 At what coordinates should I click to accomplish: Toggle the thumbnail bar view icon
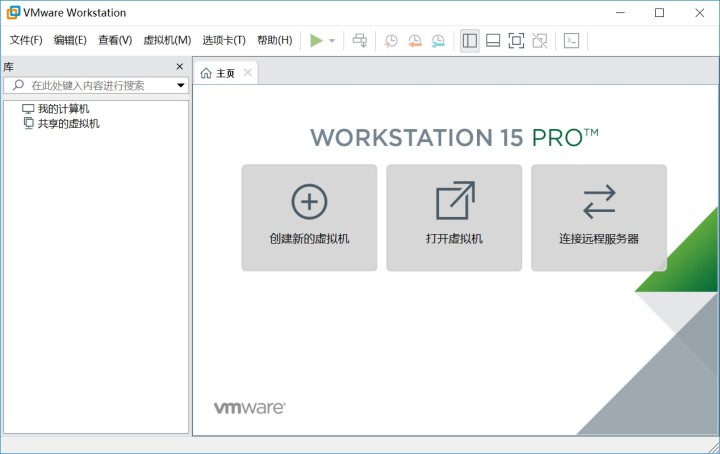click(493, 40)
